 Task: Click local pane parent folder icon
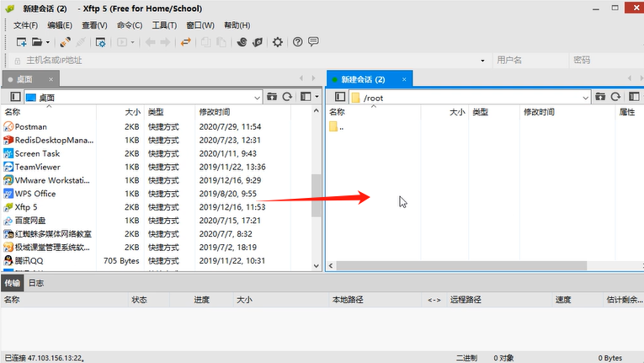pos(272,97)
